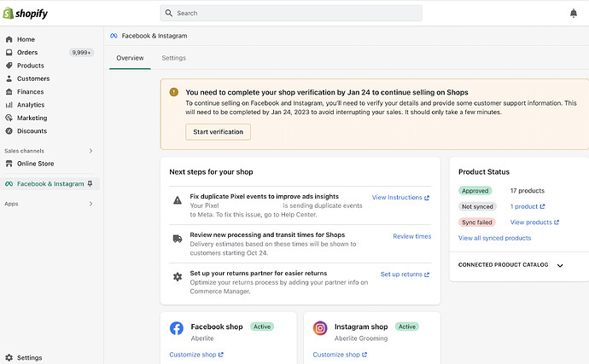Click the search magnifier icon
The image size is (589, 364).
tap(169, 13)
